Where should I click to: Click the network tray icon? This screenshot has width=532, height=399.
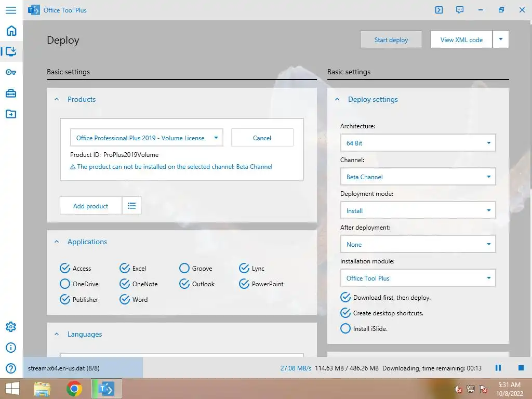[471, 389]
